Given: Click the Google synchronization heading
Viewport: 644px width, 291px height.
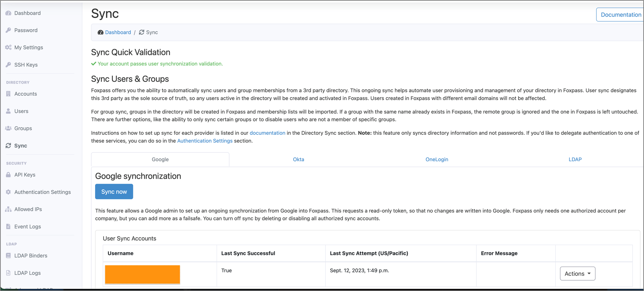Looking at the screenshot, I should click(138, 176).
